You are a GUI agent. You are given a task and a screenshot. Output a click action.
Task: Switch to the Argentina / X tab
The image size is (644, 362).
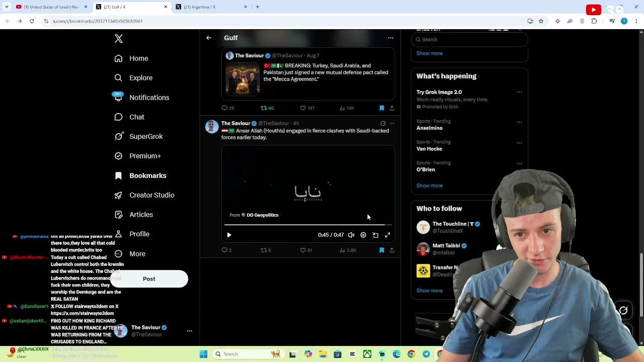(x=211, y=7)
